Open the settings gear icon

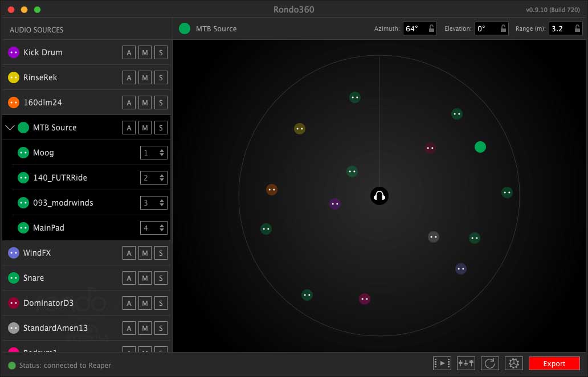[x=513, y=363]
